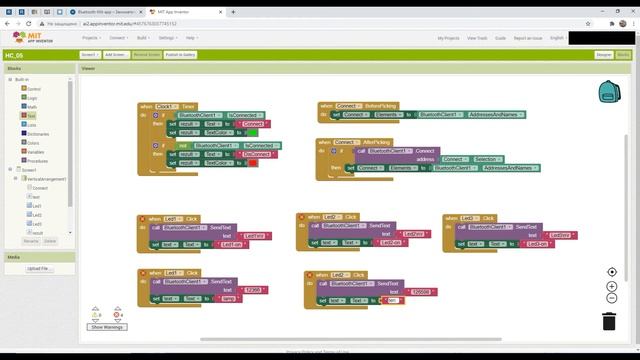Collapse the Screen1 tree node

(10, 169)
